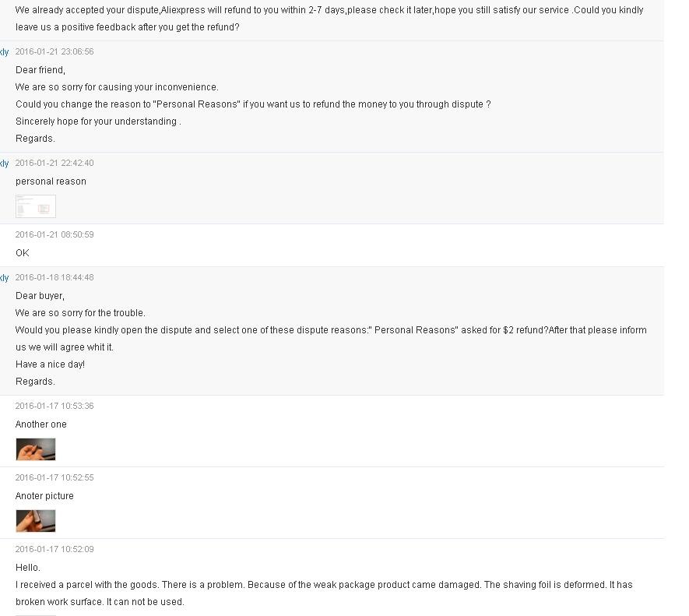The image size is (689, 616).
Task: Click the "Dear friend," greeting line
Action: click(x=40, y=70)
